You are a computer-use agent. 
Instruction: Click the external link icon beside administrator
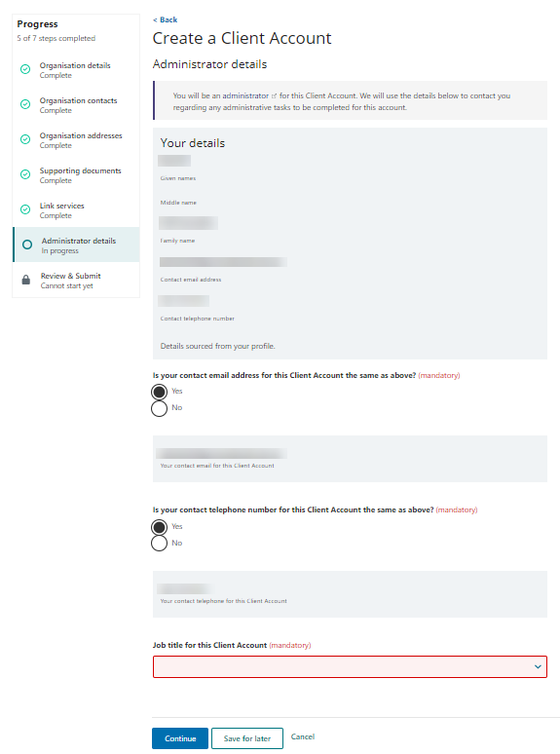274,96
